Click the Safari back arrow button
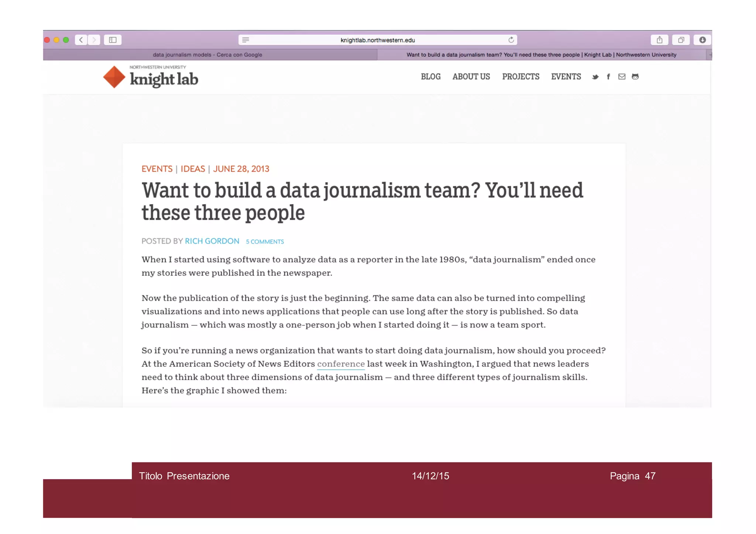The image size is (756, 534). coord(81,40)
